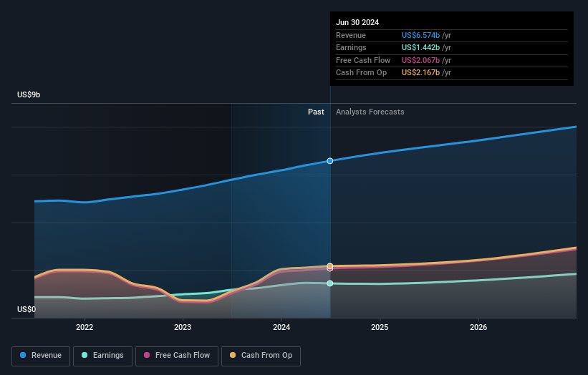
Task: Click the 2022 x-axis label
Action: [85, 327]
